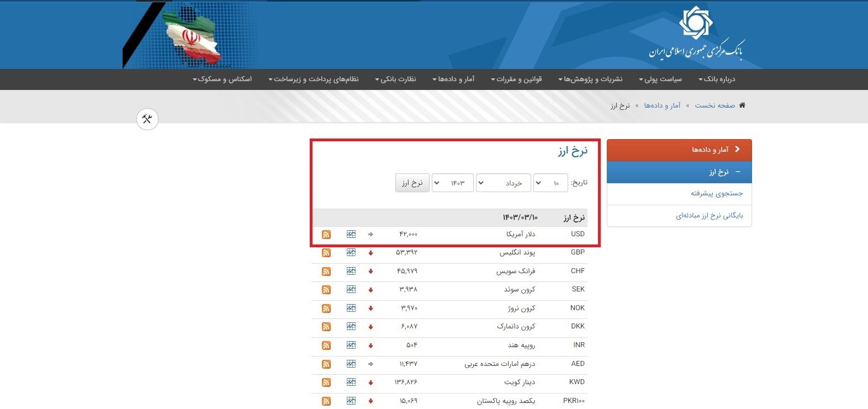Open the month dropdown showing خرداد
Viewport: 868px width, 409px height.
click(x=503, y=183)
